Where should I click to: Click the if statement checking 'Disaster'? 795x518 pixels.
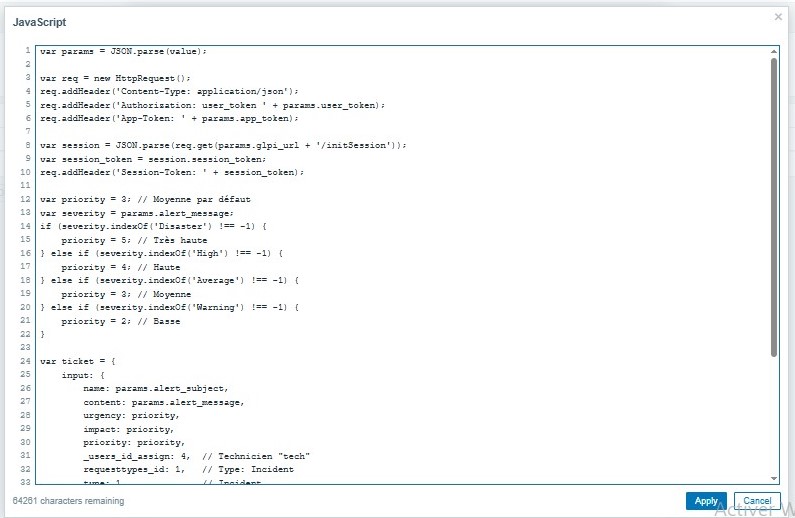[153, 226]
